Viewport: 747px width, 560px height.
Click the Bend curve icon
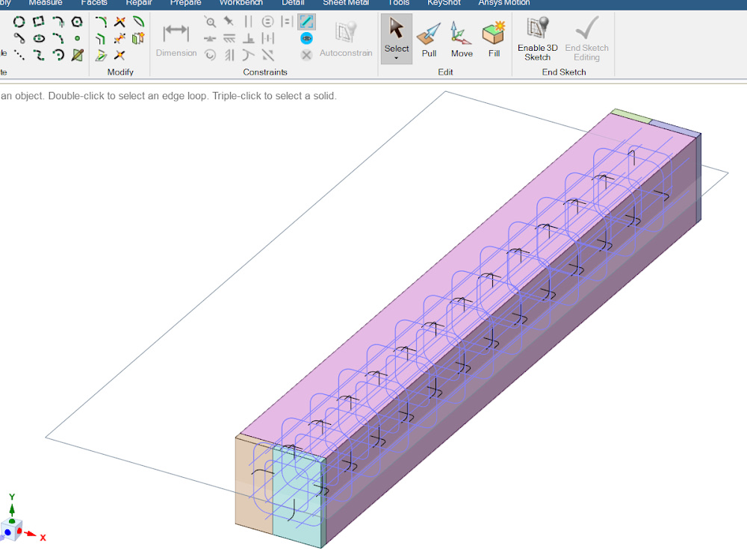(139, 22)
